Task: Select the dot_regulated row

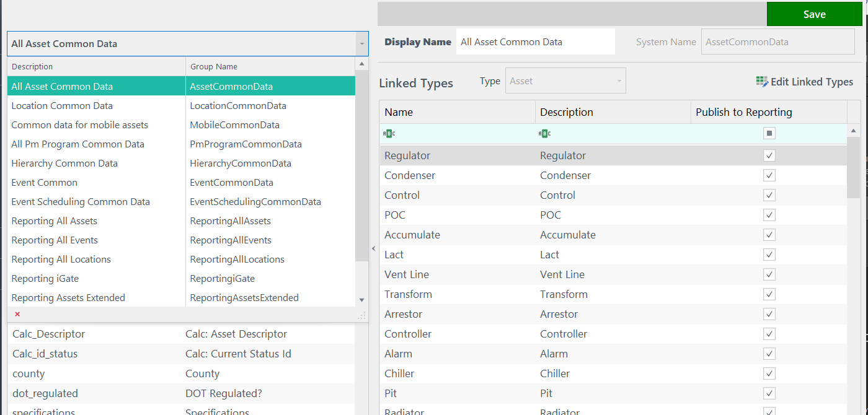Action: tap(181, 393)
